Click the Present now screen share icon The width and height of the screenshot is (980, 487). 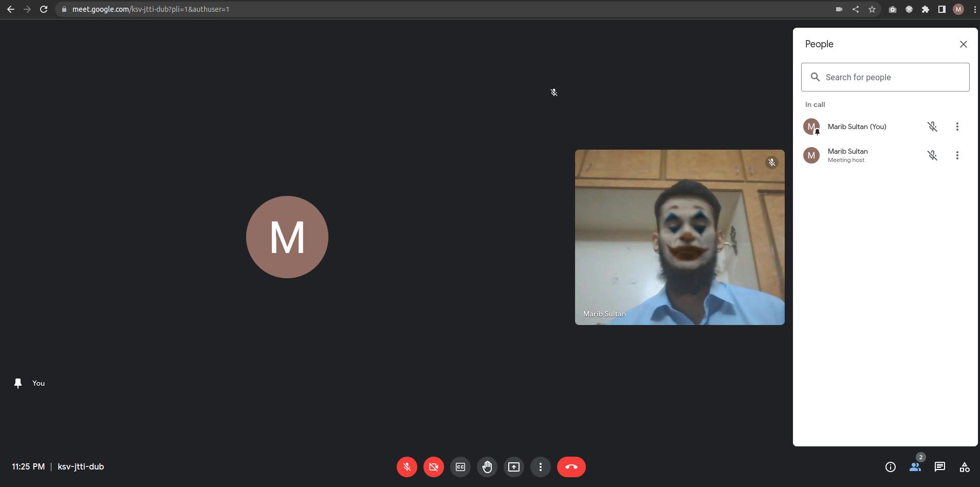[513, 467]
